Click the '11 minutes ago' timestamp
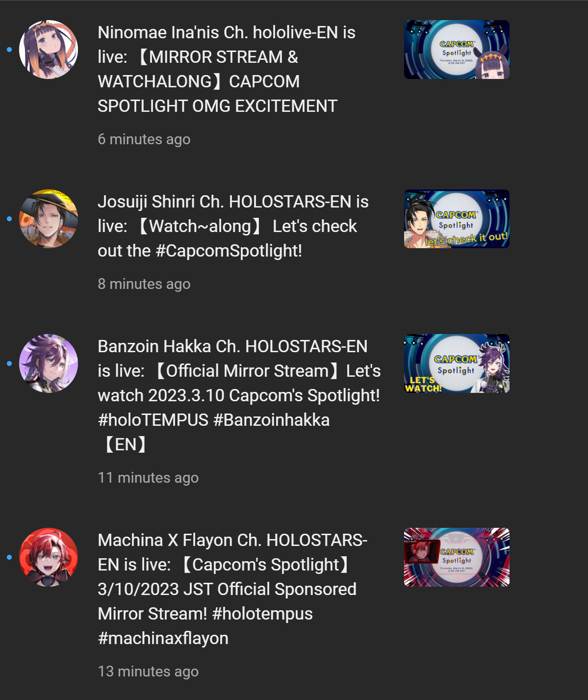The height and width of the screenshot is (700, 588). click(148, 478)
